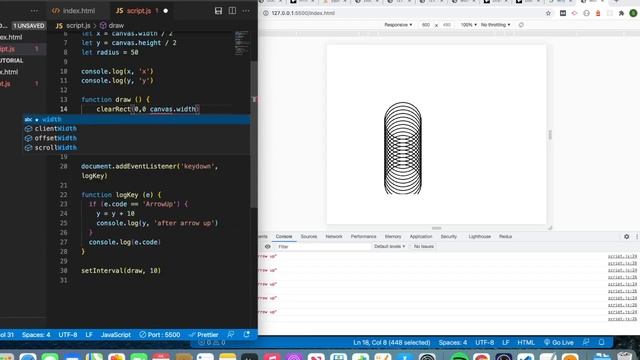Open the No throttling dropdown

point(496,25)
